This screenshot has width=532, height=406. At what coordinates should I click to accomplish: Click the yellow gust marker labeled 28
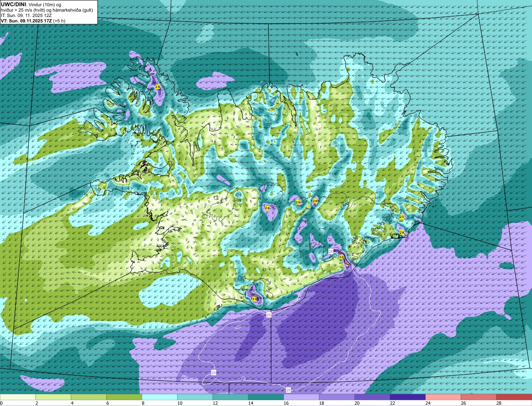[402, 232]
